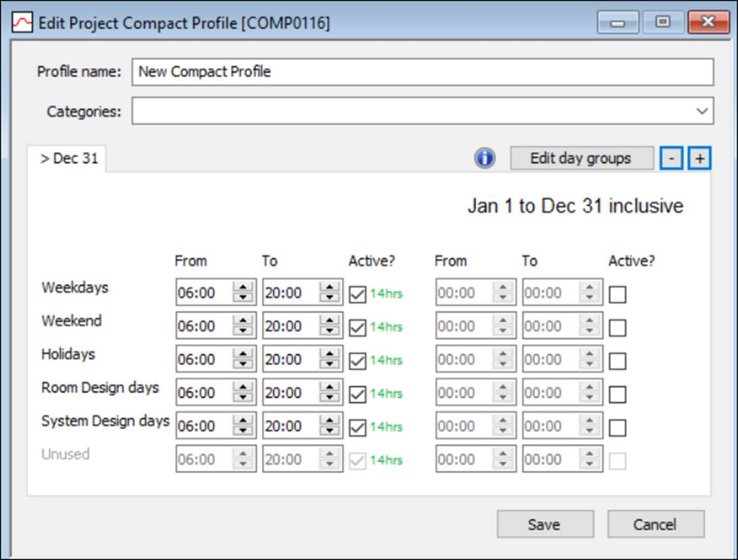The width and height of the screenshot is (738, 560).
Task: Increase System Design days first From time
Action: pos(243,420)
